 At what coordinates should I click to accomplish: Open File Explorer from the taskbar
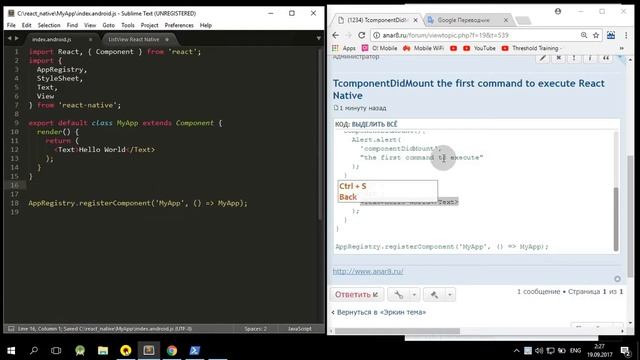point(103,351)
